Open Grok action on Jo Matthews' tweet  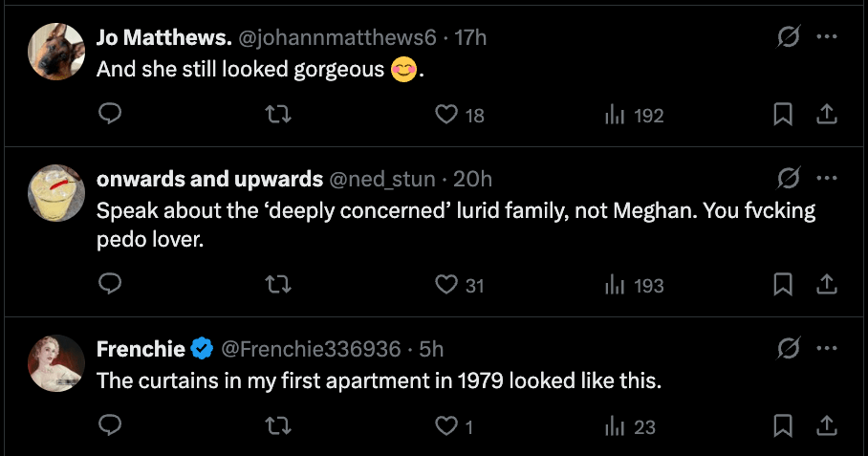pos(789,37)
